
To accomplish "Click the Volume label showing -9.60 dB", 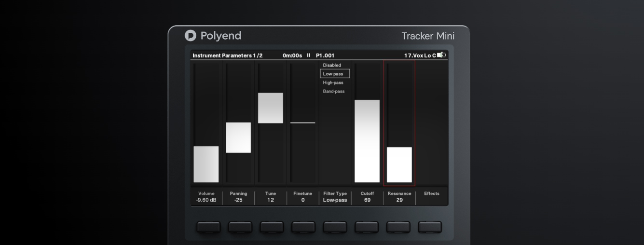I will [206, 197].
